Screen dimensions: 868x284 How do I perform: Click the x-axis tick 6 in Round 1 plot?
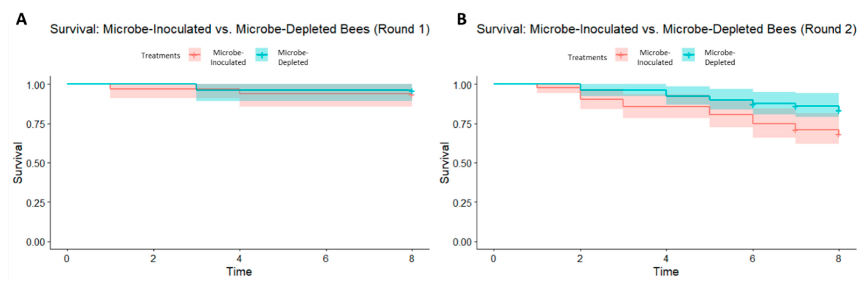coord(326,259)
